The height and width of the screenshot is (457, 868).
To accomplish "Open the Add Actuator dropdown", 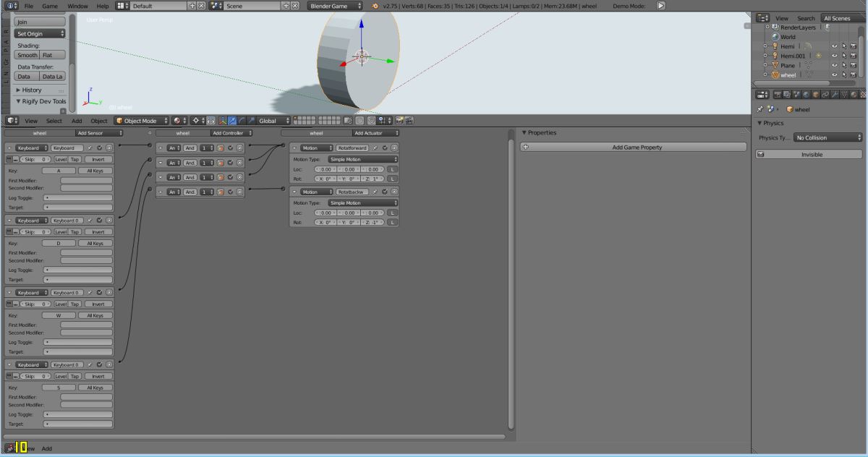I will tap(376, 133).
